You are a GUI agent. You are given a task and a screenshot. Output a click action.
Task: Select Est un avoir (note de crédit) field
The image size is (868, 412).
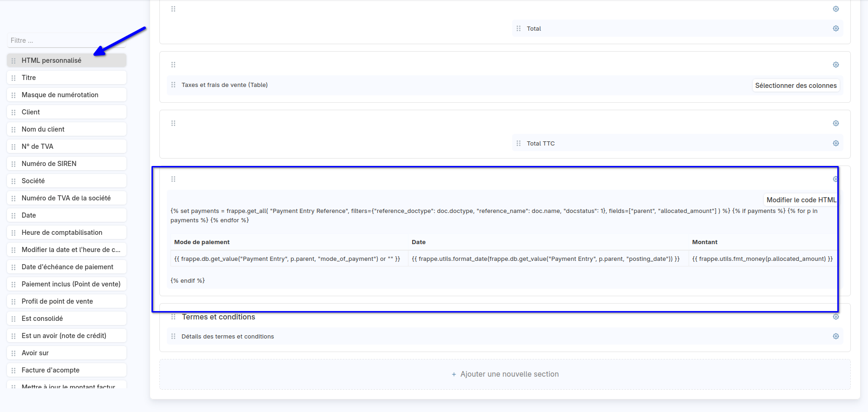coord(66,336)
